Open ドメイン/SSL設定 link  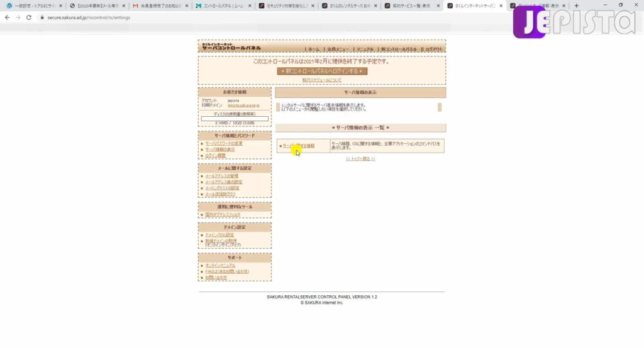coord(219,235)
